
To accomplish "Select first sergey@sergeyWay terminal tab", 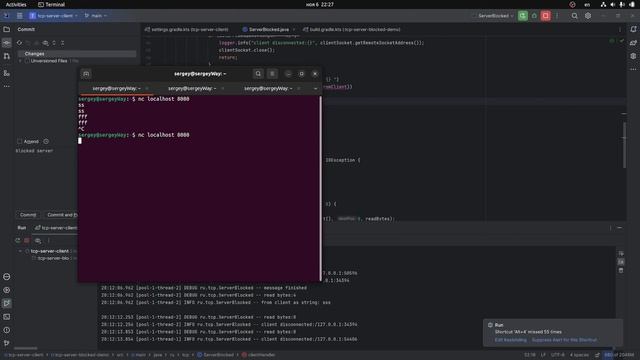I will tap(116, 89).
